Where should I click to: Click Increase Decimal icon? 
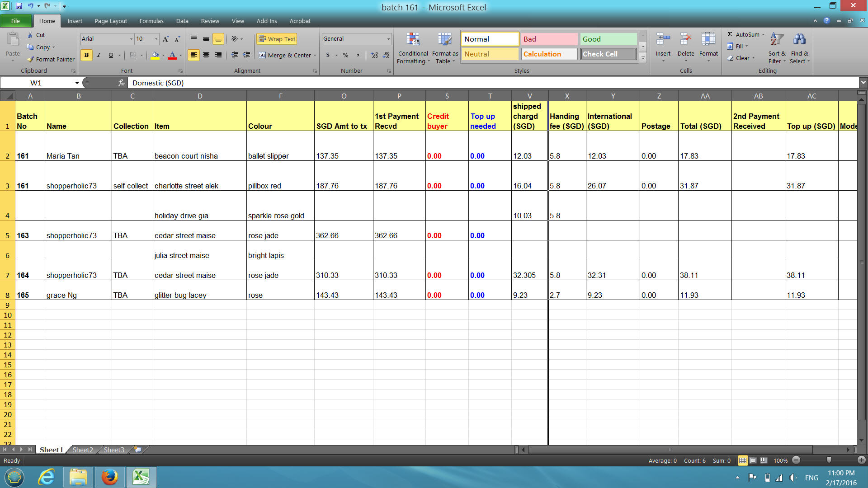click(x=374, y=55)
